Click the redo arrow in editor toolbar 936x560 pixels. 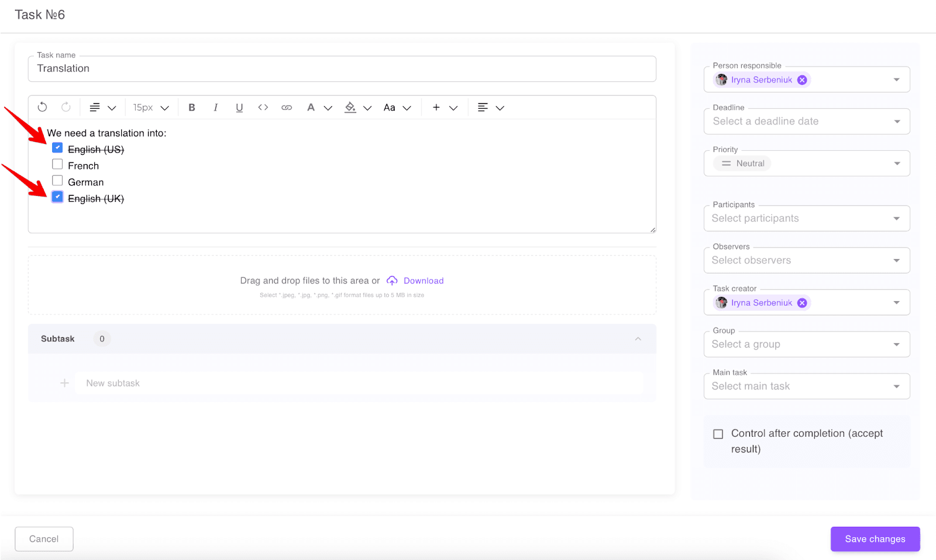(x=66, y=107)
